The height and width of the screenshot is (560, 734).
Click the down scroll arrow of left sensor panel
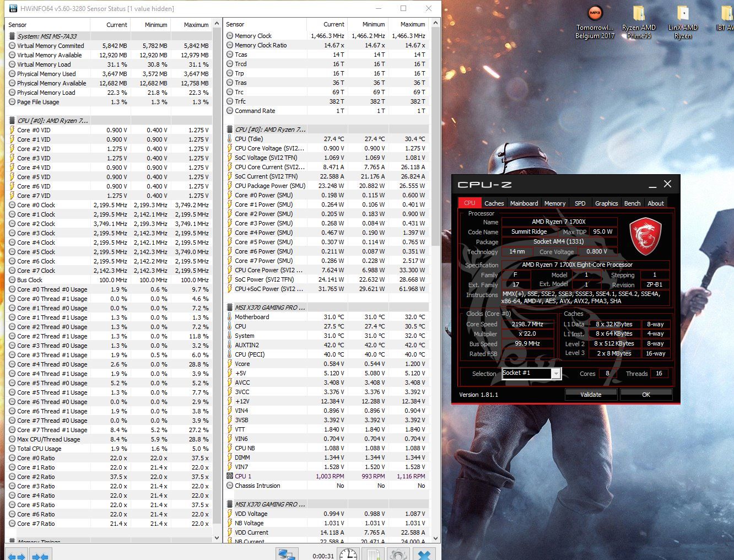click(x=217, y=538)
